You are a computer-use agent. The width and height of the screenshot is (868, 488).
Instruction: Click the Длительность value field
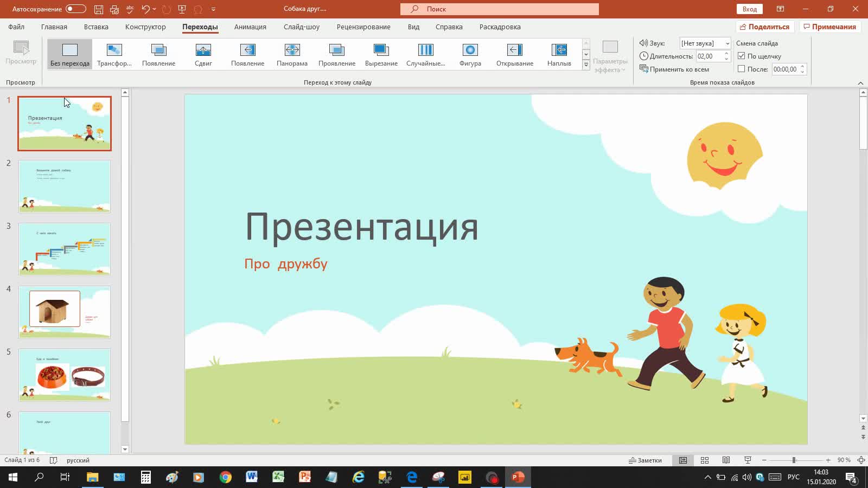709,56
